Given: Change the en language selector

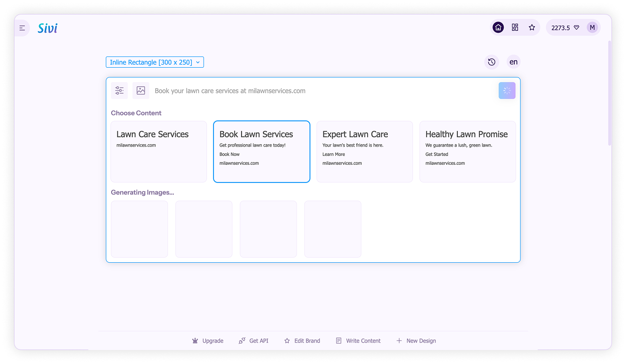Looking at the screenshot, I should click(x=513, y=62).
